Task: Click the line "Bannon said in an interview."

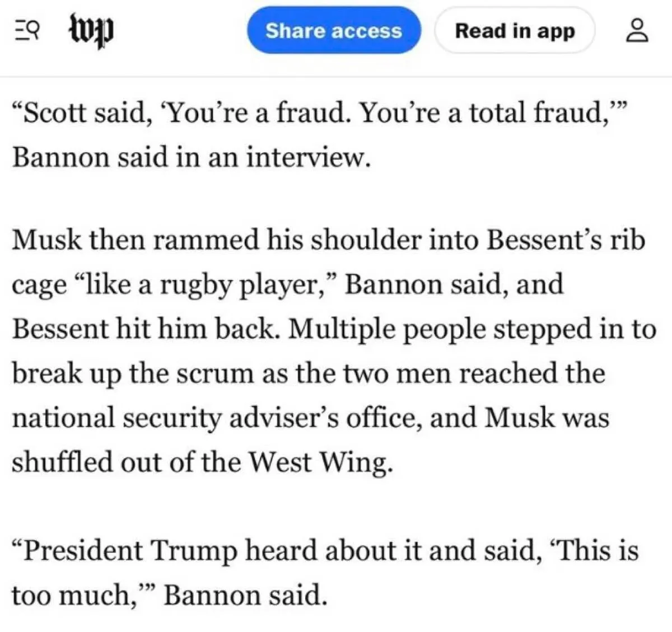Action: pyautogui.click(x=191, y=157)
